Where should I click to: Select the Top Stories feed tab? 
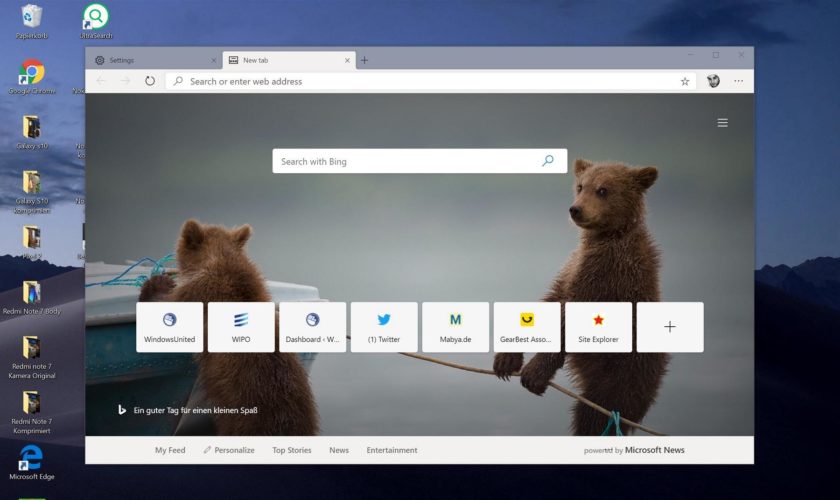tap(292, 450)
